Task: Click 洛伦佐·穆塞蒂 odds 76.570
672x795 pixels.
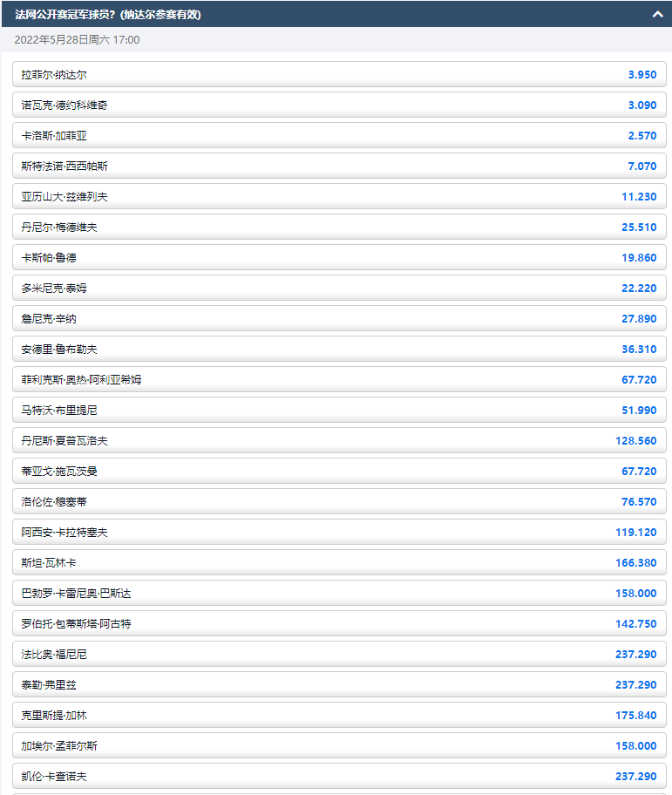Action: [339, 502]
